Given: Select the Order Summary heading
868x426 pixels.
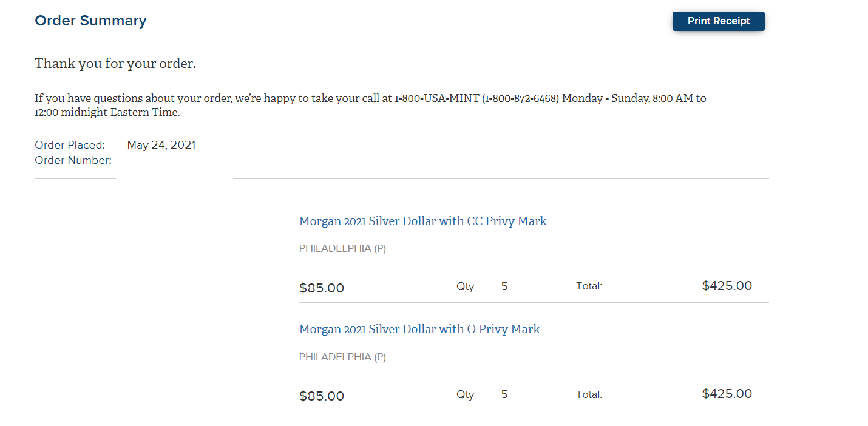Looking at the screenshot, I should [x=90, y=21].
